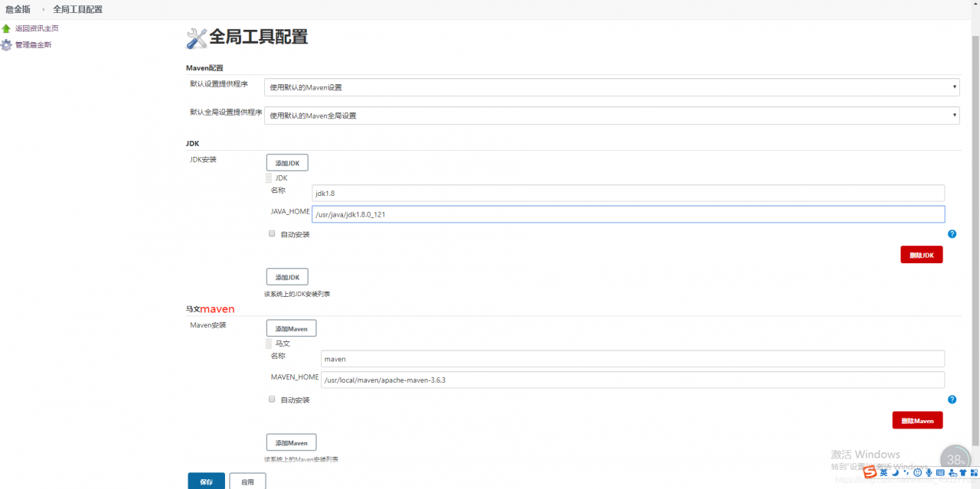Viewport: 980px width, 489px height.
Task: Click breadcrumb arrow separator after 詹金斯
Action: click(x=43, y=9)
